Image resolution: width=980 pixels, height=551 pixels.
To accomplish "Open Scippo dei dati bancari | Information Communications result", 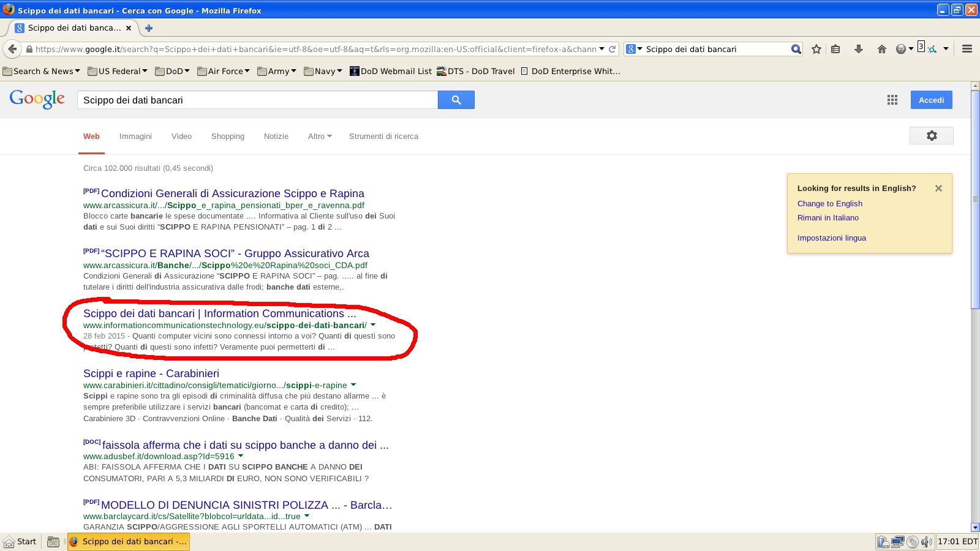I will click(x=219, y=313).
